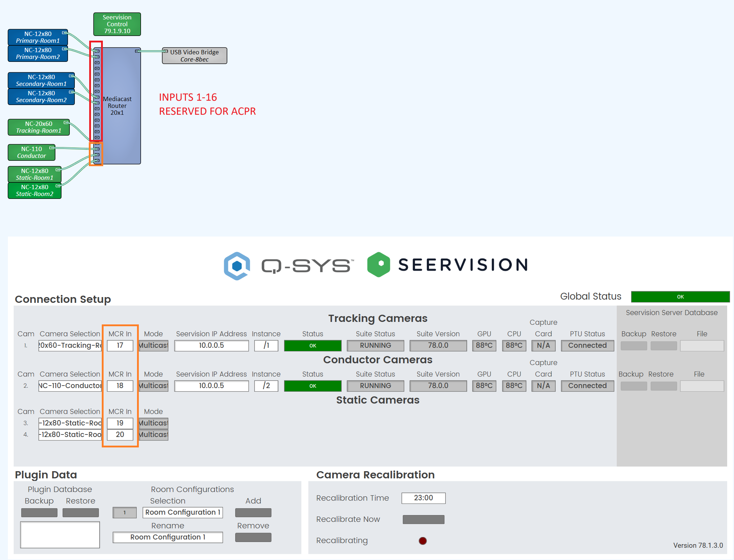This screenshot has width=734, height=560.
Task: Click the Recalibration Time field showing 23:00
Action: 423,498
